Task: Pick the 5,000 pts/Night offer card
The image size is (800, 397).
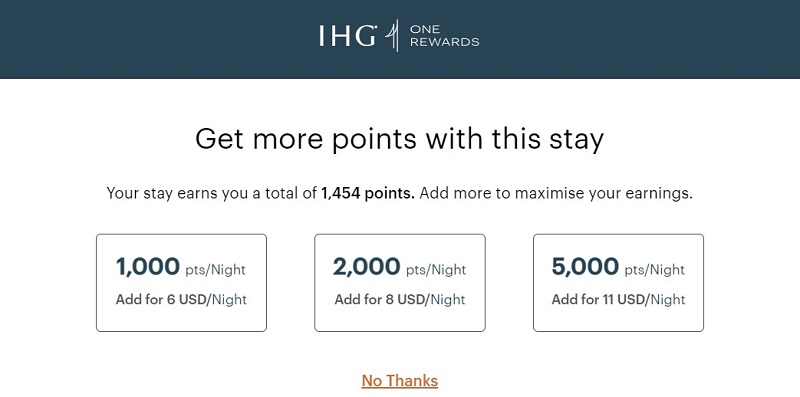Action: [618, 283]
